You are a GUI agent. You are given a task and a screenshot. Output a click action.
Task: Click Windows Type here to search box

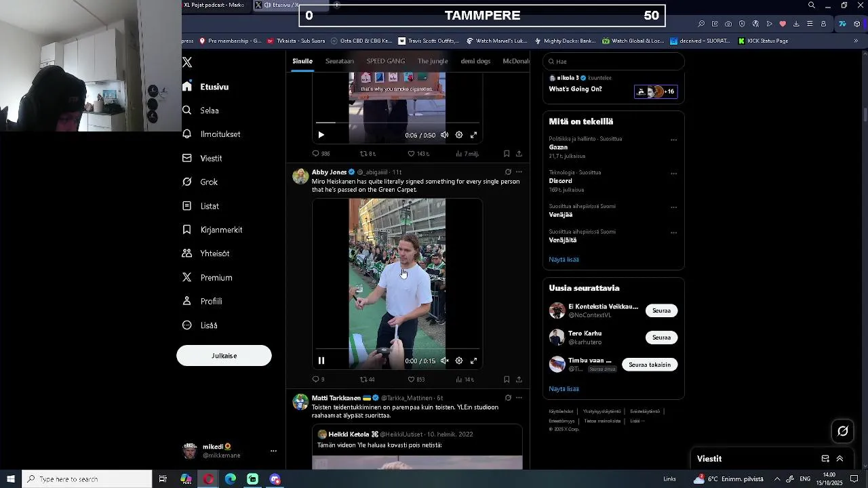pos(87,479)
